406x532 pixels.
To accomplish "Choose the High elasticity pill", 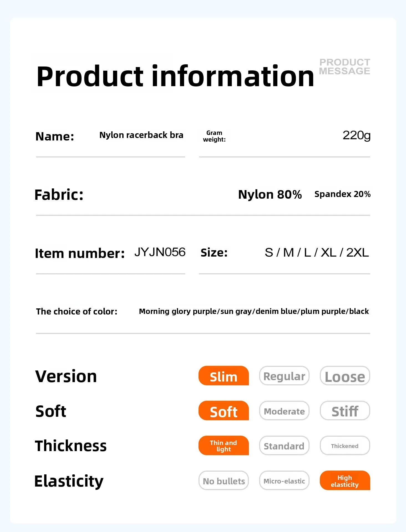I will (x=345, y=480).
